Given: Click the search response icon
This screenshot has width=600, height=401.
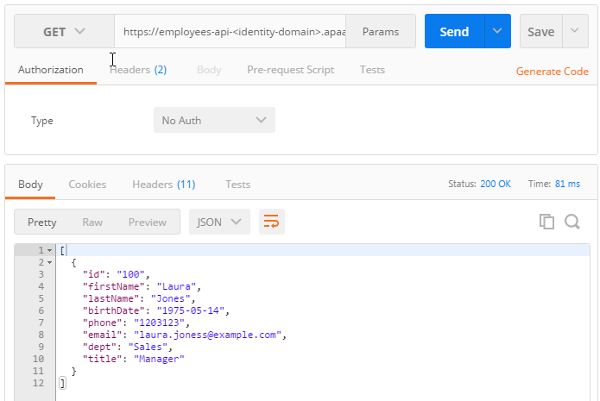Looking at the screenshot, I should [572, 222].
